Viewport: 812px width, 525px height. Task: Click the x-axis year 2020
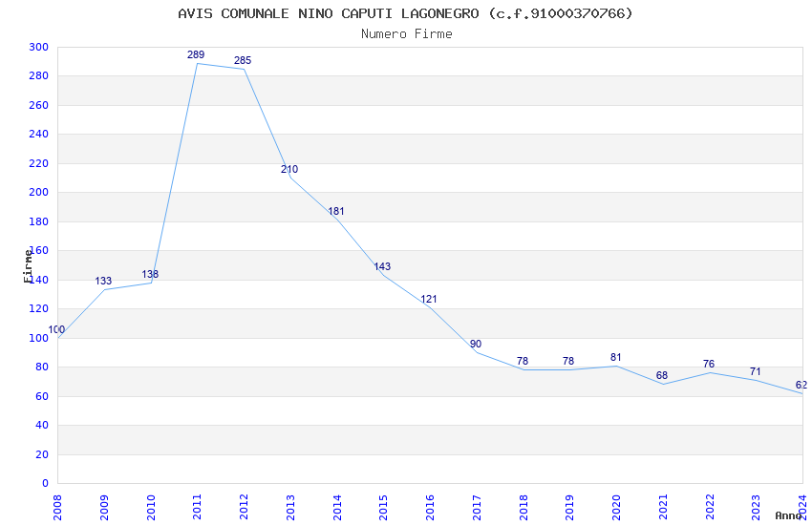click(616, 507)
